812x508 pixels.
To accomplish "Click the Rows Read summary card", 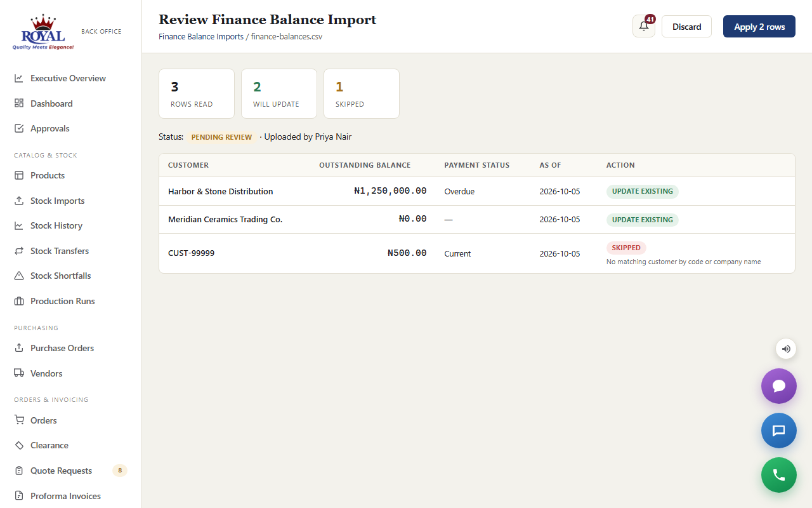I will pos(197,93).
